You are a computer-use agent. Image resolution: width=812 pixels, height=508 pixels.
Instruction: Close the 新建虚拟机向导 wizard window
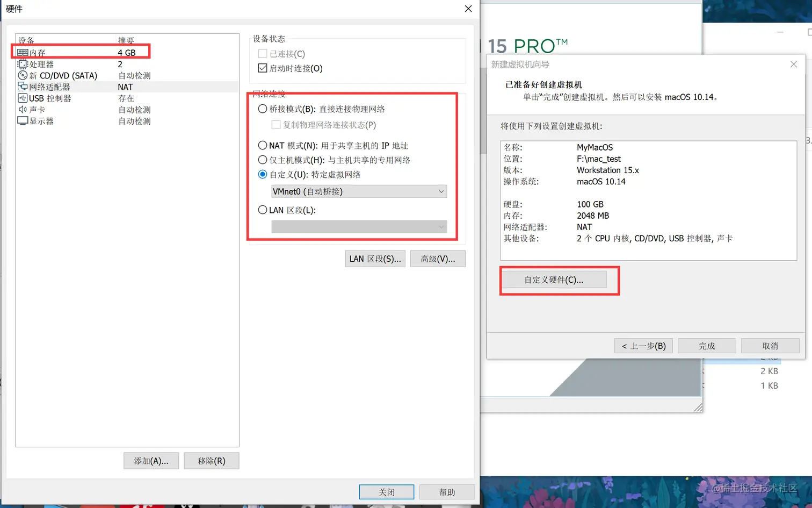[794, 64]
